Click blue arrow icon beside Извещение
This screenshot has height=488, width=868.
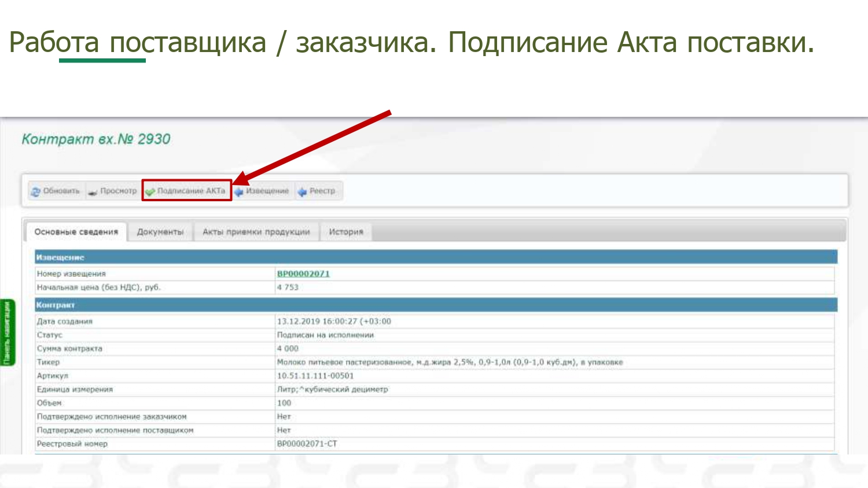coord(239,191)
